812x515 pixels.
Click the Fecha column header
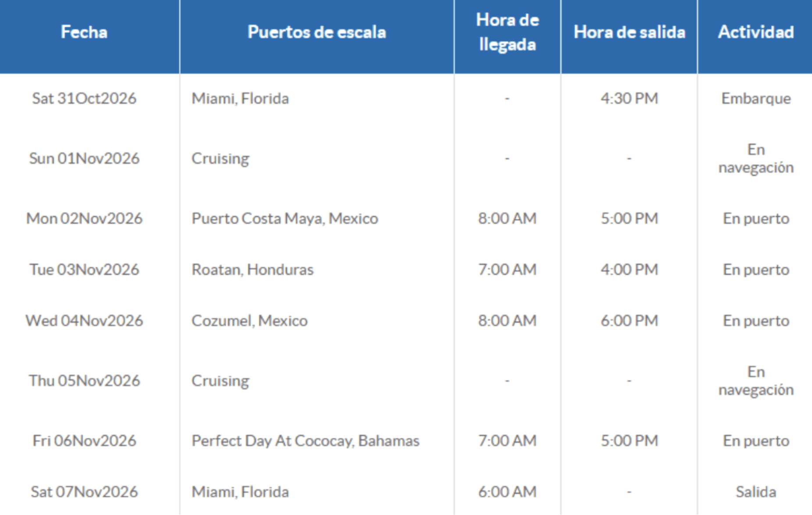pos(84,32)
